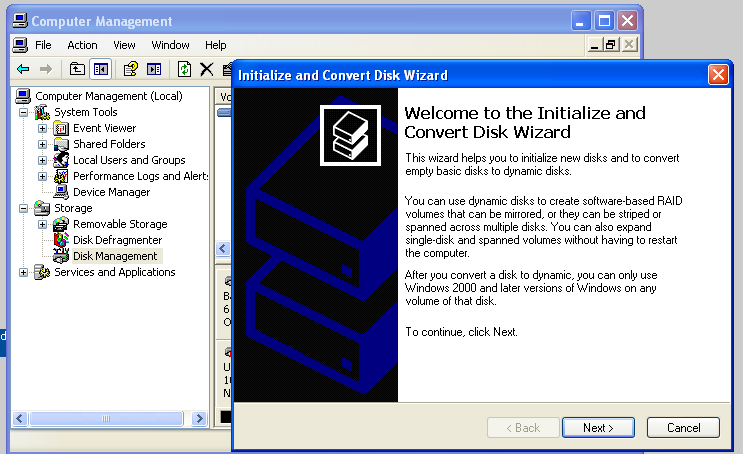Click the Local Users and Groups icon
The width and height of the screenshot is (743, 454).
point(61,160)
